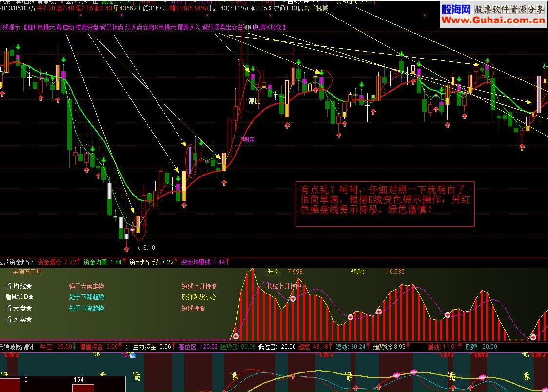
Task: Click the 资金增仓线: 7.22 value
Action: pyautogui.click(x=154, y=262)
